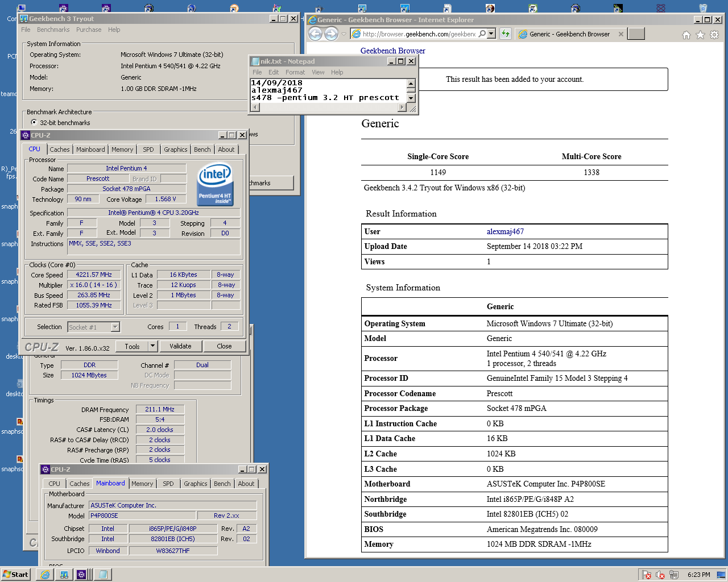Click the Validate button in CPU-Z
728x582 pixels.
[180, 346]
